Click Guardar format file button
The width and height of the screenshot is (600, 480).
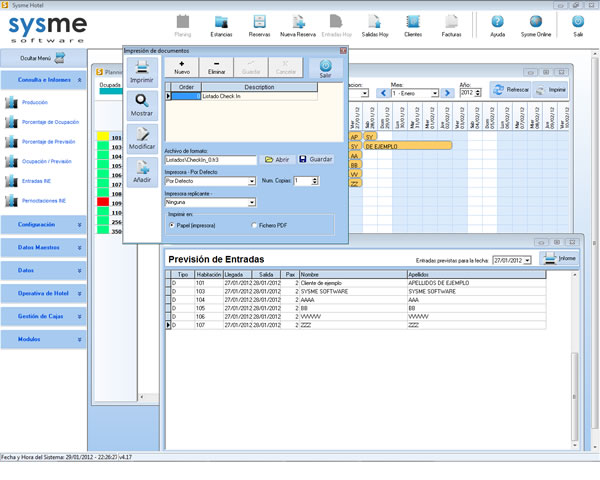pos(316,159)
